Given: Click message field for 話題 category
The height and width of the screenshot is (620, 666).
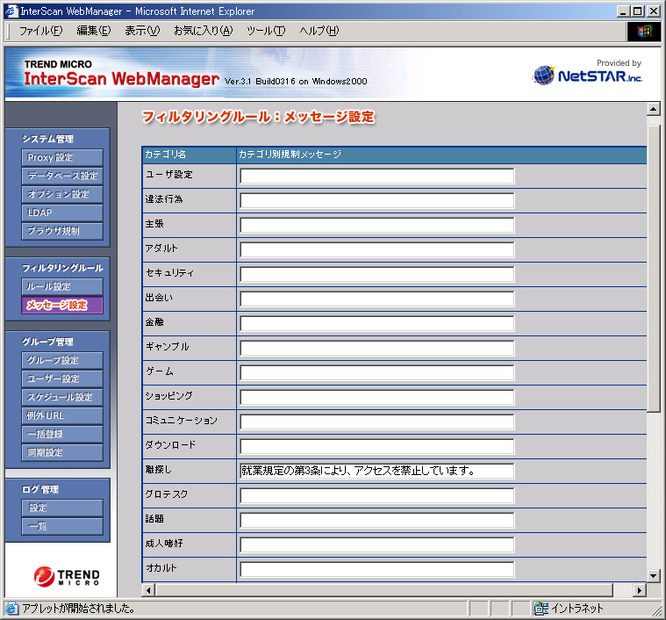Looking at the screenshot, I should 377,520.
